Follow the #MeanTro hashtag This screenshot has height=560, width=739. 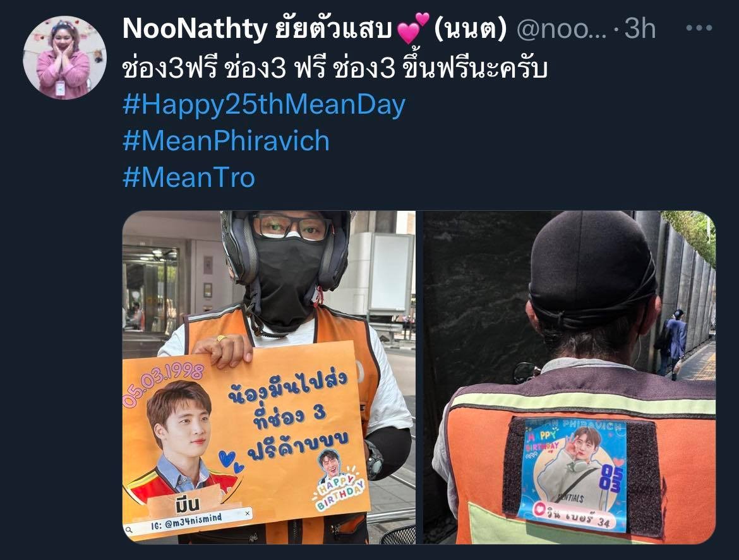click(189, 178)
